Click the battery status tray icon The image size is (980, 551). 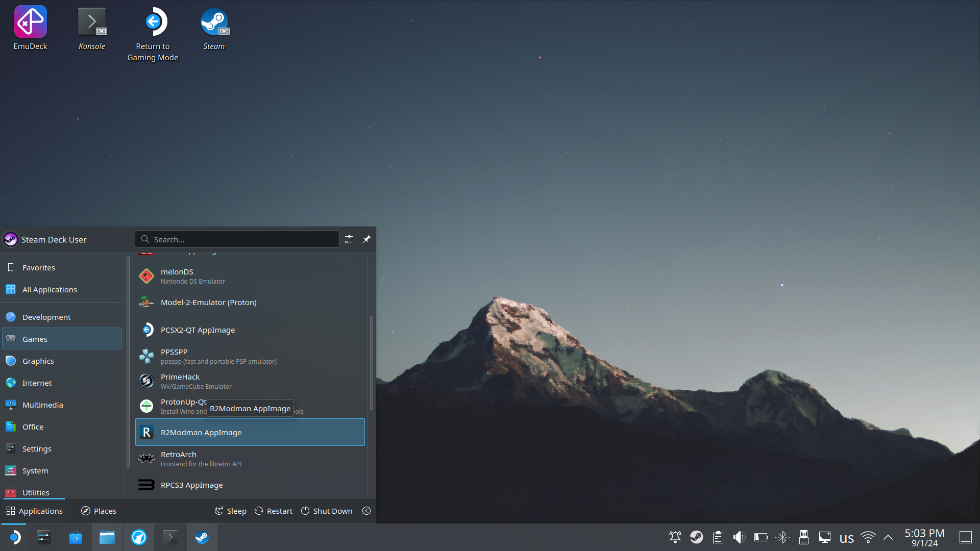(x=761, y=537)
